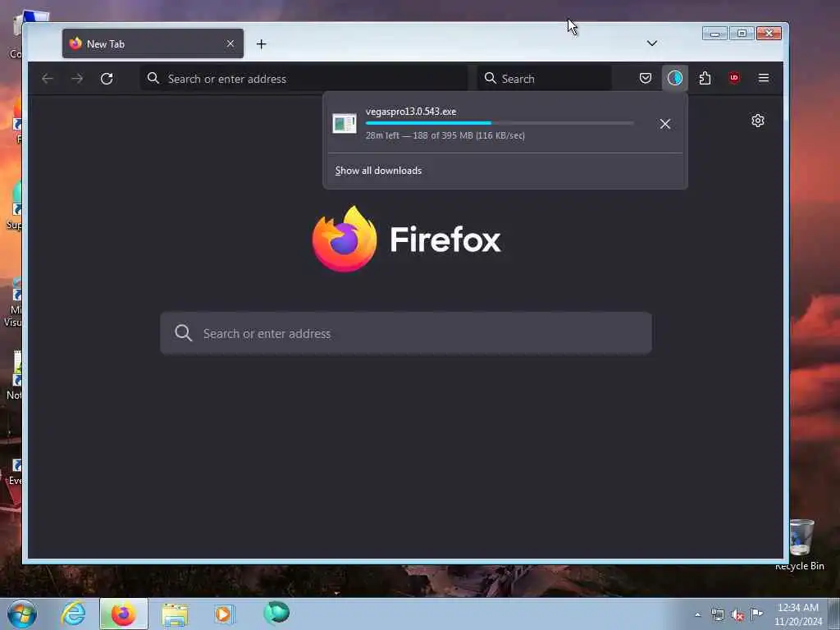Open the green globe taskbar app
Viewport: 840px width, 630px height.
pyautogui.click(x=276, y=613)
